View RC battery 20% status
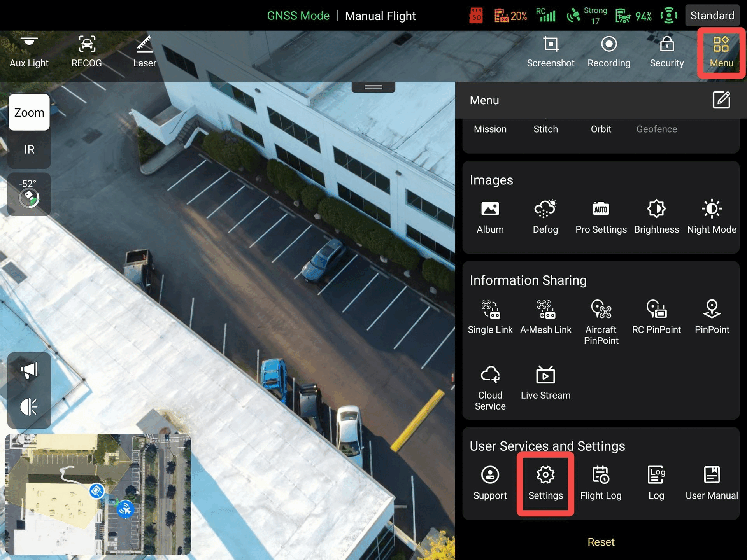This screenshot has height=560, width=747. pos(510,16)
